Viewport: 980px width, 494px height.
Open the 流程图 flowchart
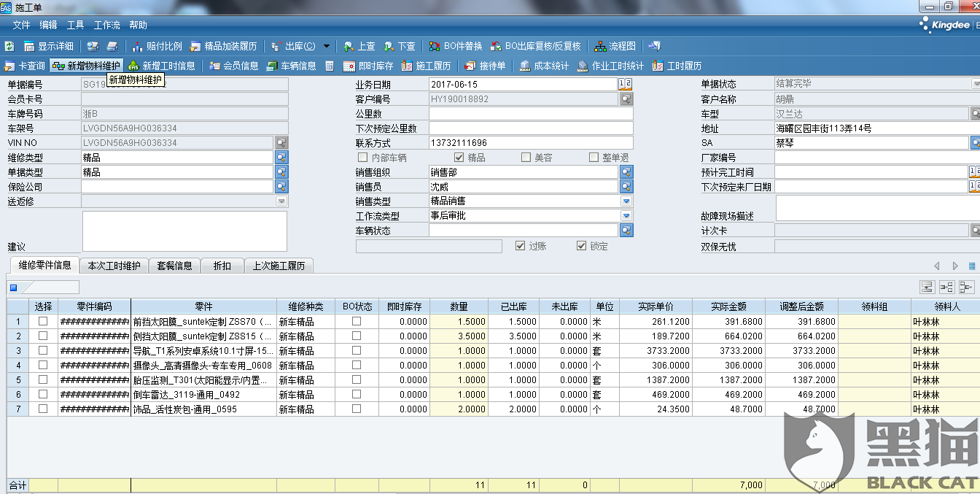(x=615, y=46)
